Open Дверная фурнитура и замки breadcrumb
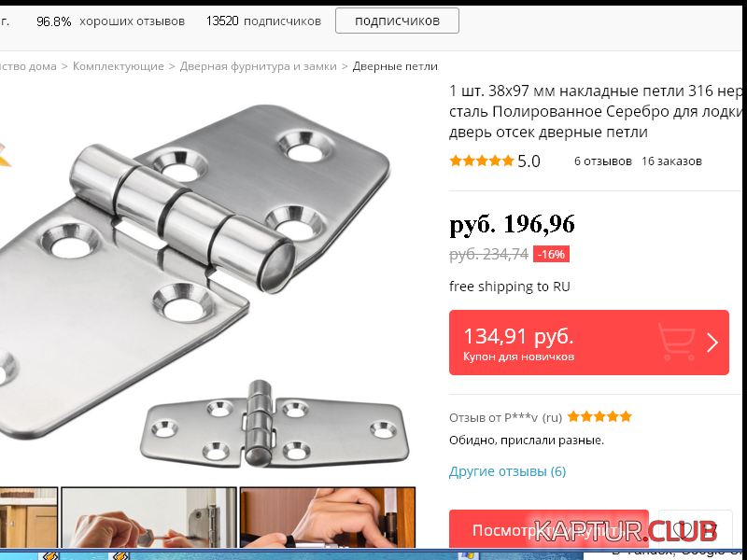The width and height of the screenshot is (747, 560). pos(259,66)
